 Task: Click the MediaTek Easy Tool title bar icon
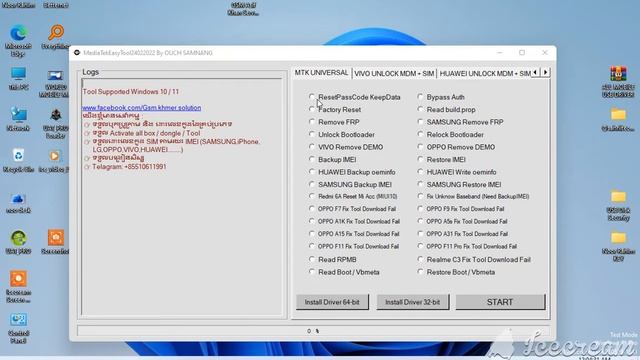pos(77,53)
